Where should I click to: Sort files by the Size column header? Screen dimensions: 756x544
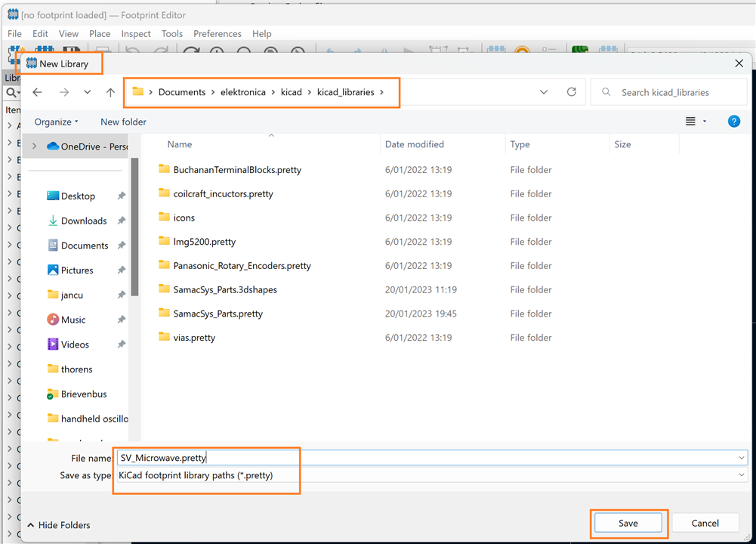click(x=622, y=144)
